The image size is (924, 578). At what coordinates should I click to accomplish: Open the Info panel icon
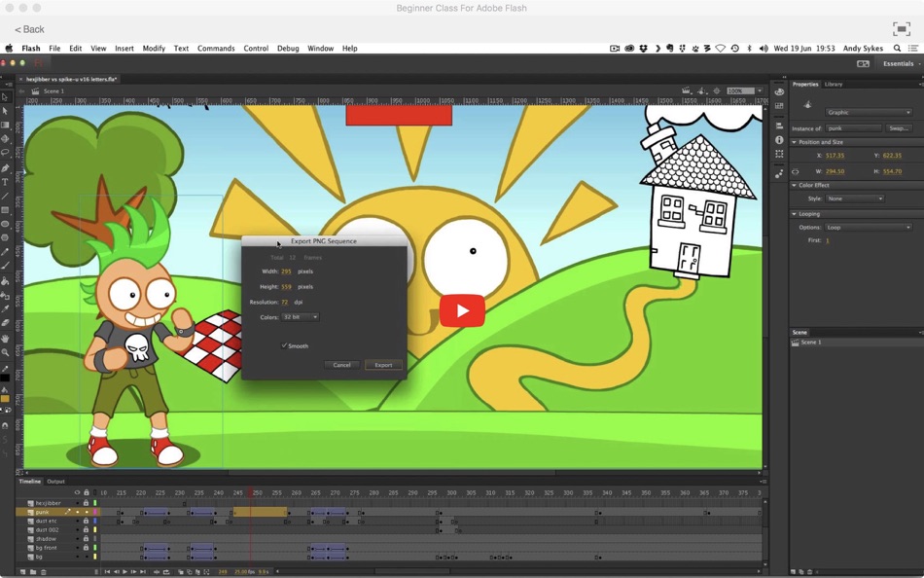tap(779, 140)
